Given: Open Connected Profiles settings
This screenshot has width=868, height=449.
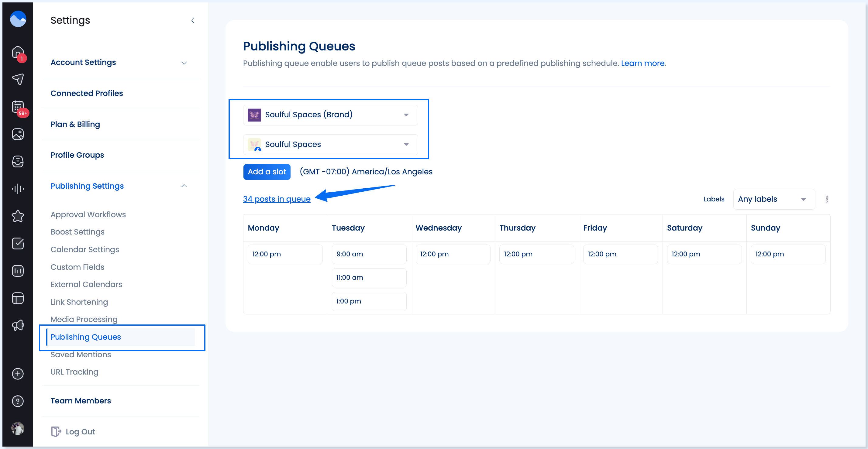Looking at the screenshot, I should click(87, 93).
